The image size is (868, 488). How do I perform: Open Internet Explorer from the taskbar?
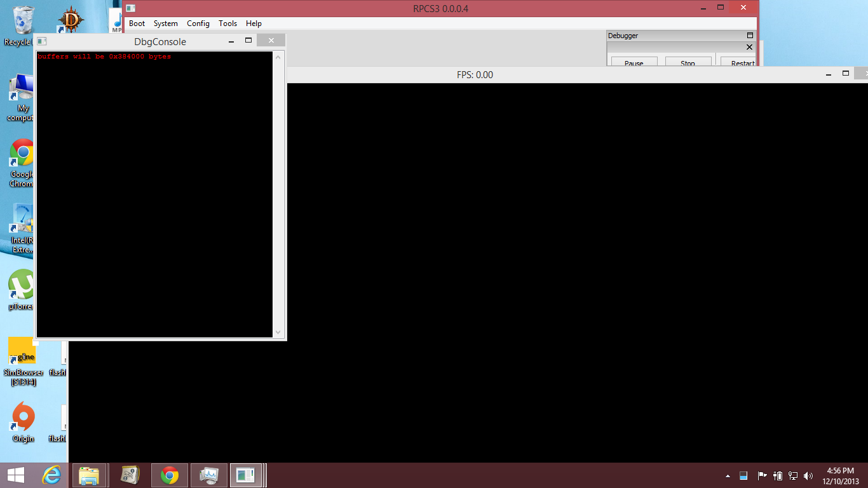(x=51, y=475)
